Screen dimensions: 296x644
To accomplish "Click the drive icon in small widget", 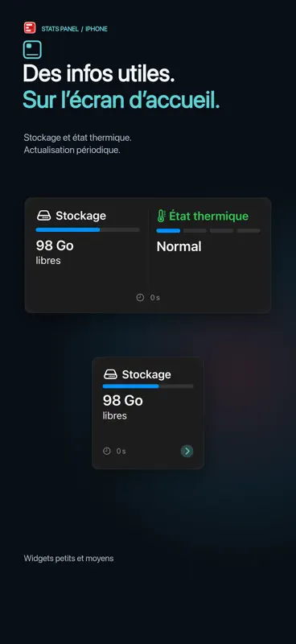I will (110, 374).
